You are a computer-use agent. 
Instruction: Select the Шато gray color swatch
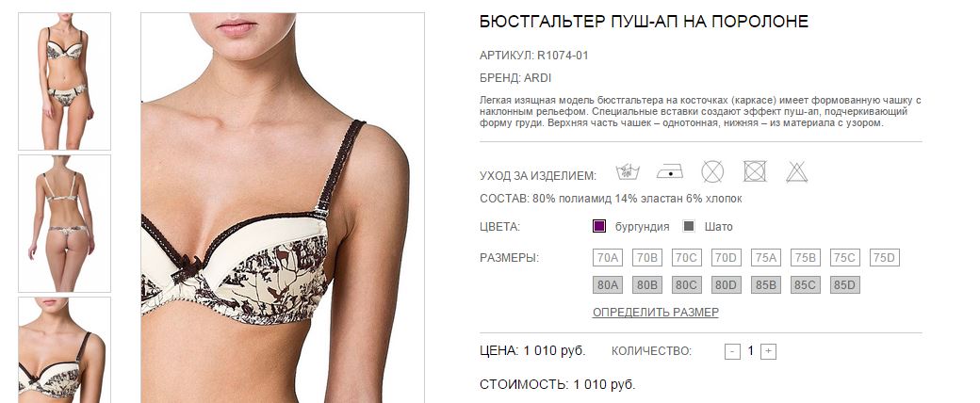689,226
